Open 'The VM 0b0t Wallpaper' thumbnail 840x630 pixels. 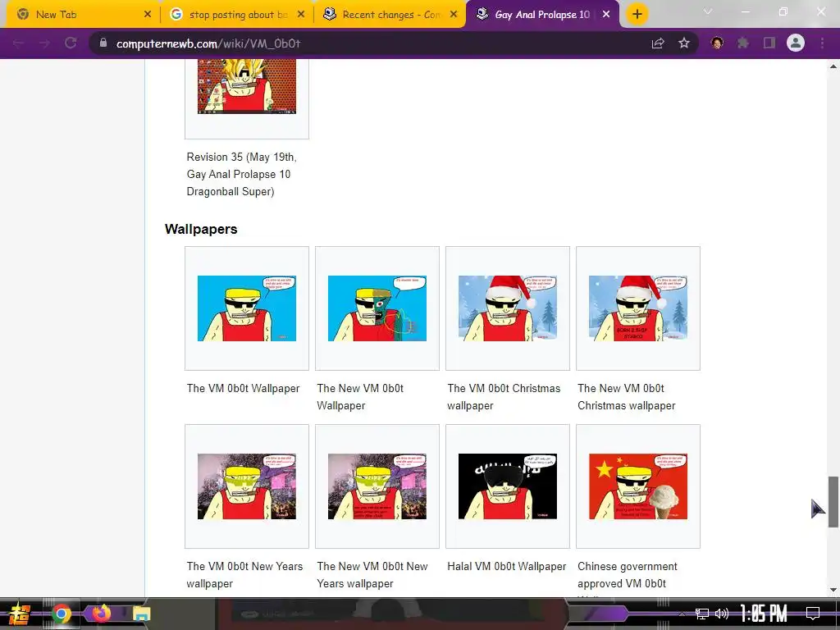(247, 308)
